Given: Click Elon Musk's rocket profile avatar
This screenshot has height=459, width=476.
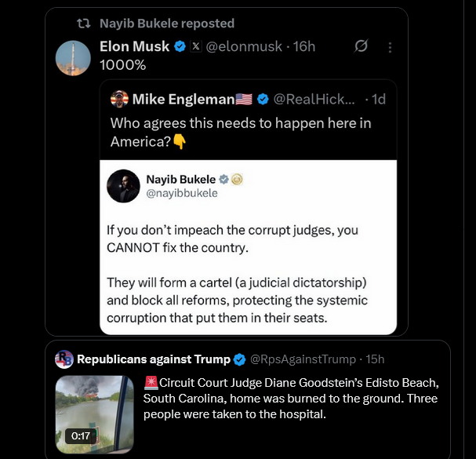Looking at the screenshot, I should (73, 57).
